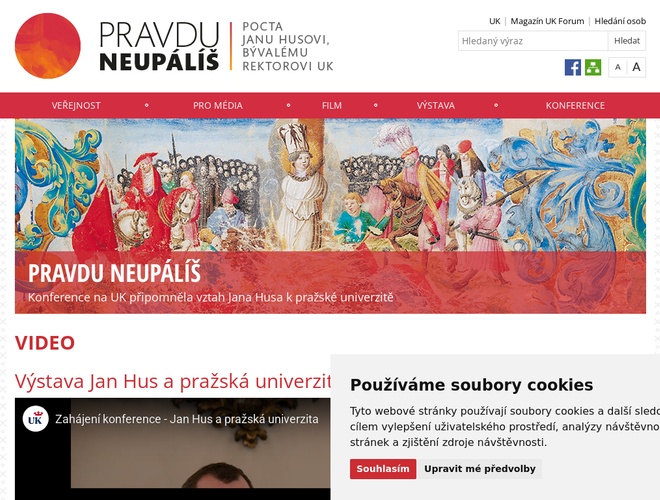Click the red-orange circle site logo
The height and width of the screenshot is (500, 660).
tap(48, 46)
